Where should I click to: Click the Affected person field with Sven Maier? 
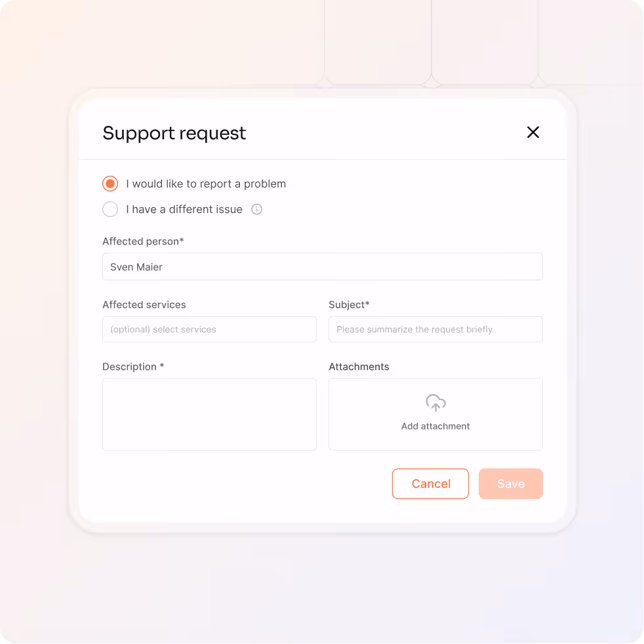323,266
